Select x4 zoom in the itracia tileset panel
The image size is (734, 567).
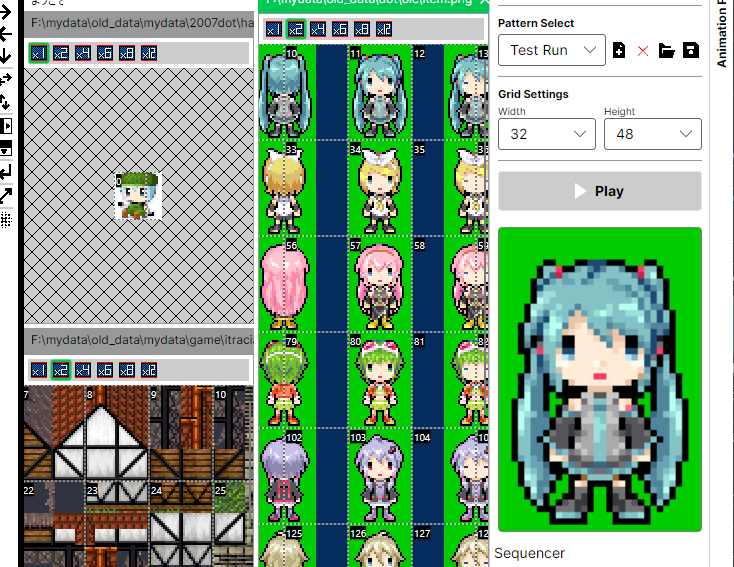(83, 370)
